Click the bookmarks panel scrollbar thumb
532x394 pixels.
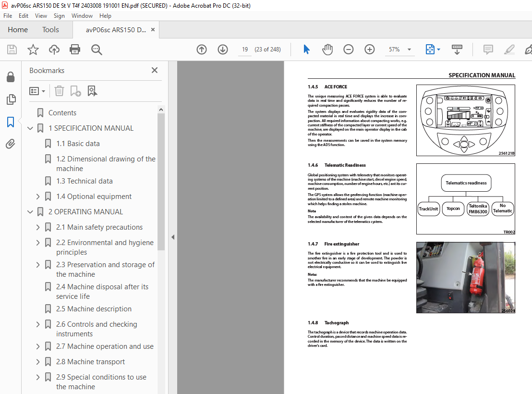[x=161, y=182]
